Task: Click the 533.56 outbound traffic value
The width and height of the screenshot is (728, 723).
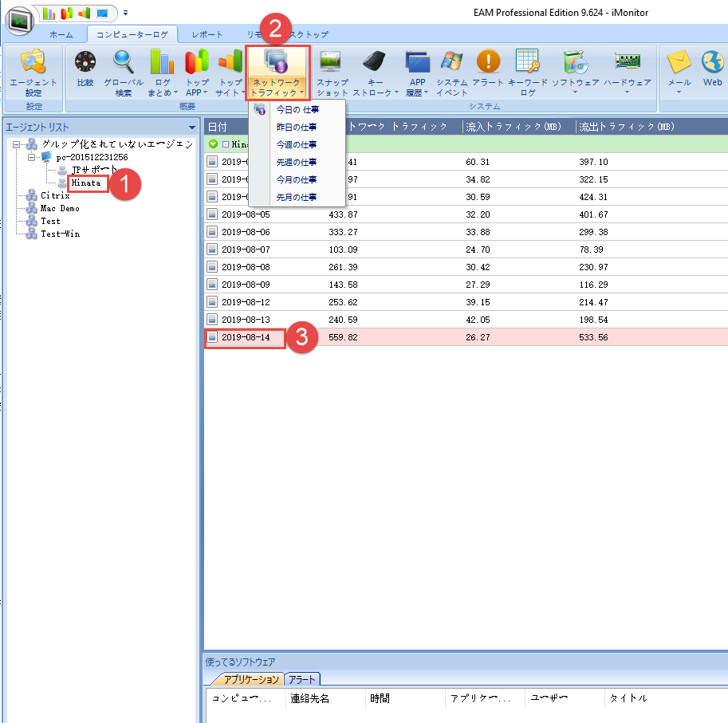Action: (x=593, y=337)
